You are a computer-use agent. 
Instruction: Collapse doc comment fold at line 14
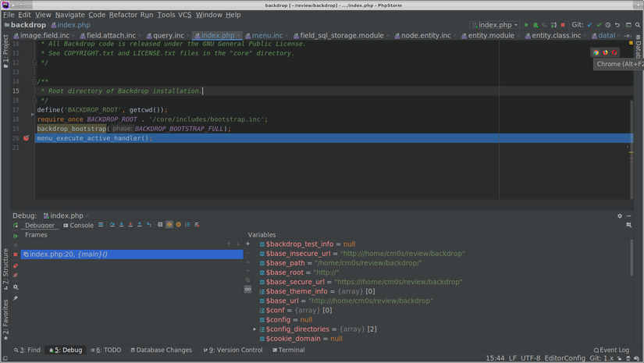(34, 82)
